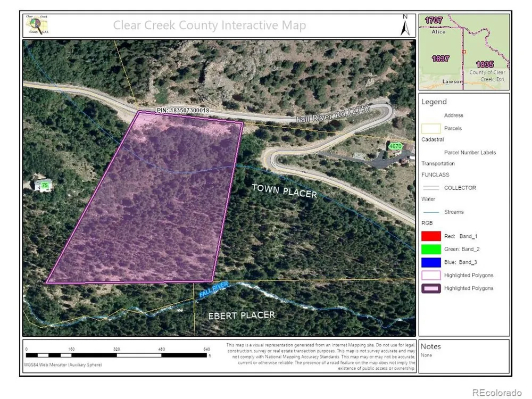
Task: Click the light pink Highlighted Polygons swatch
Action: coord(431,275)
